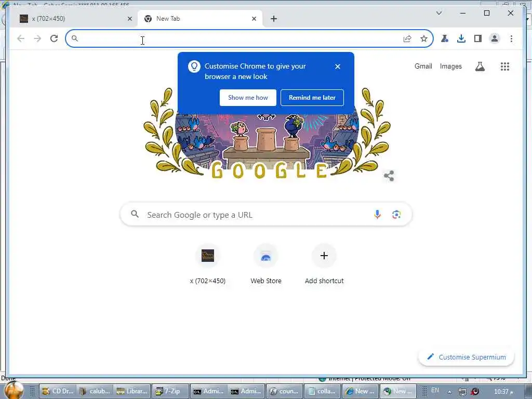532x399 pixels.
Task: Open the tab search chevron
Action: pyautogui.click(x=438, y=13)
